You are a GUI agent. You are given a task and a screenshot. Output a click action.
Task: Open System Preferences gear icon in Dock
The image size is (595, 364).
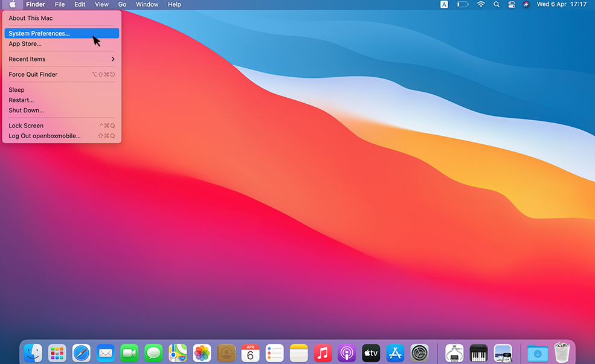(x=420, y=353)
